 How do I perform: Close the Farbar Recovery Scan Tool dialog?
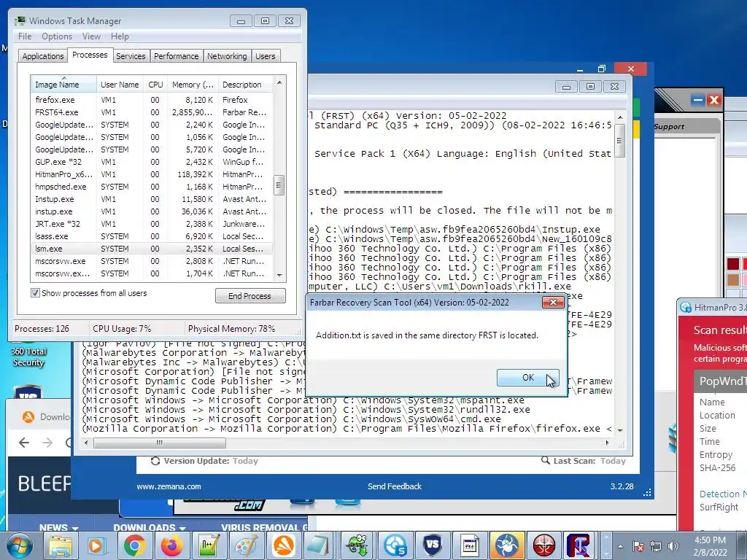(x=553, y=303)
